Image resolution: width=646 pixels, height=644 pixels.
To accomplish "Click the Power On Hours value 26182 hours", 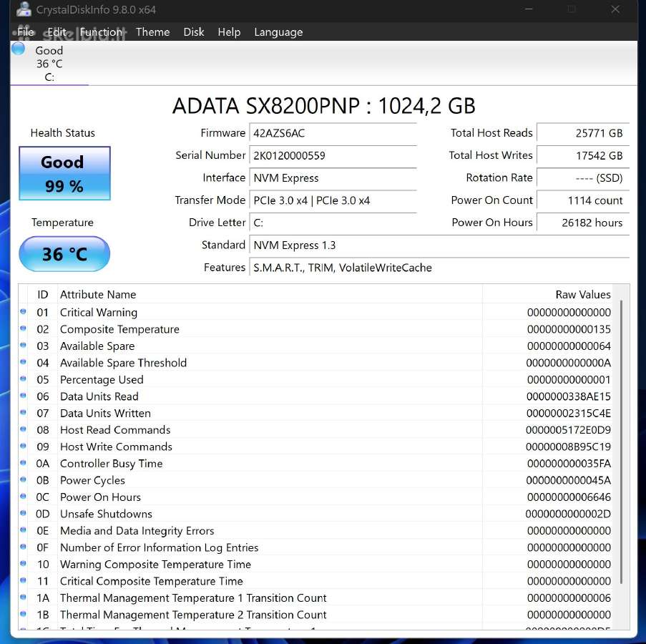I will coord(583,223).
